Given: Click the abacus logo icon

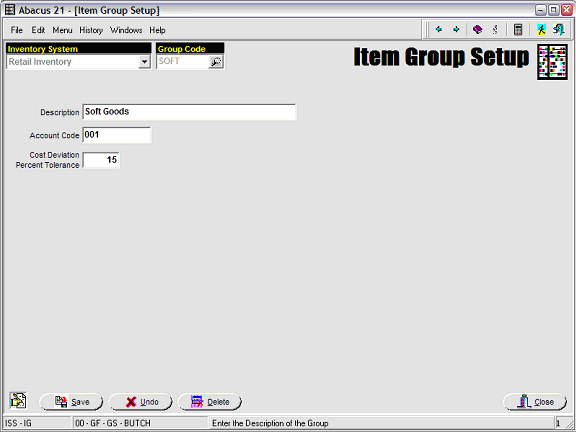Looking at the screenshot, I should pos(552,62).
